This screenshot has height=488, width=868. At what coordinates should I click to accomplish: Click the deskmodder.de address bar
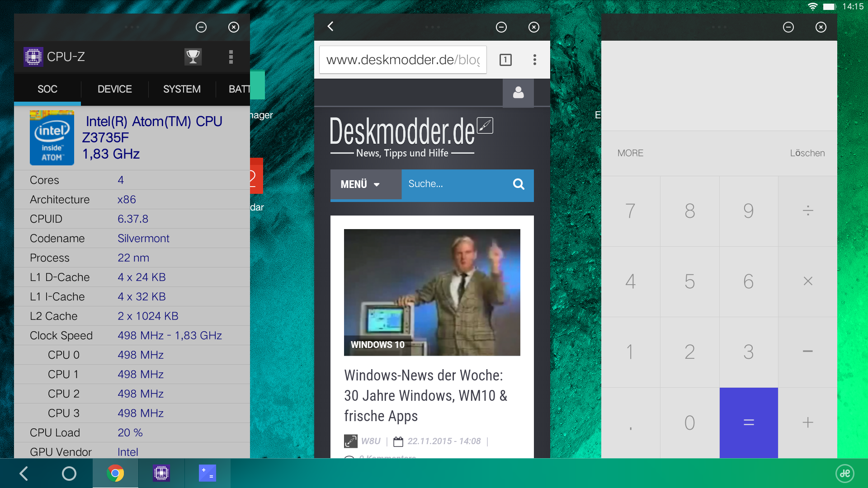coord(403,60)
